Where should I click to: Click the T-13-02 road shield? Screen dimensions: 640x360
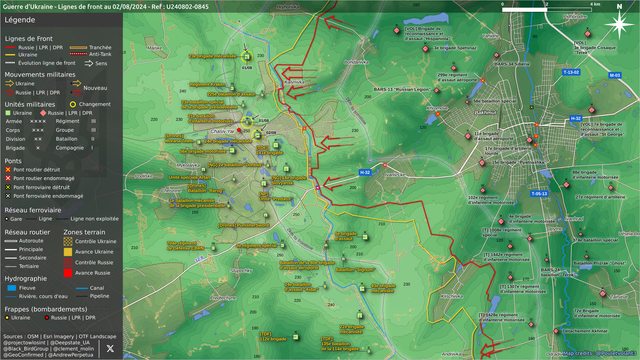click(x=571, y=72)
